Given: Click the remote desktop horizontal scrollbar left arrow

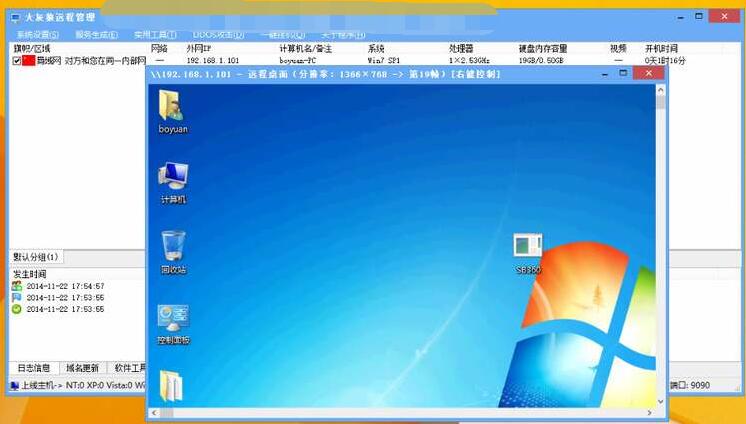Looking at the screenshot, I should tap(153, 411).
